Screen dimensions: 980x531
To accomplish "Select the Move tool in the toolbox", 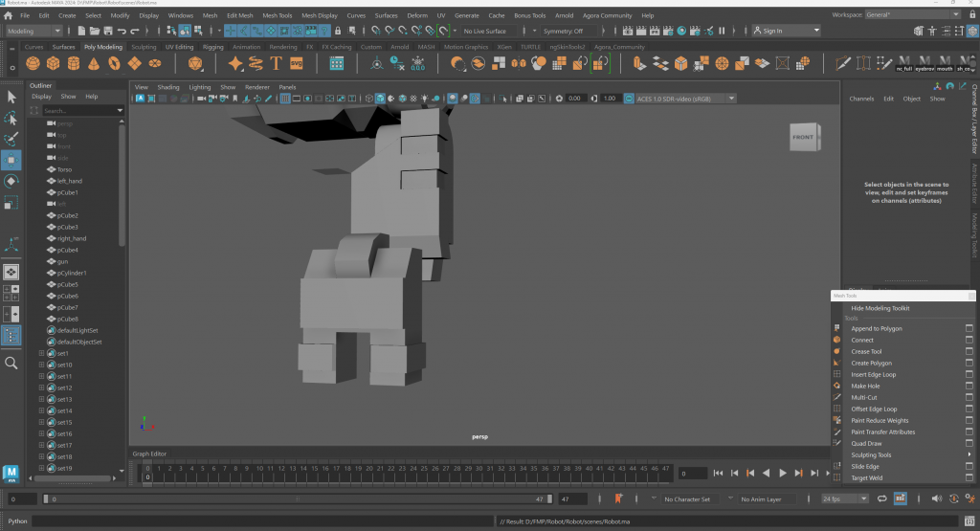I will point(11,160).
